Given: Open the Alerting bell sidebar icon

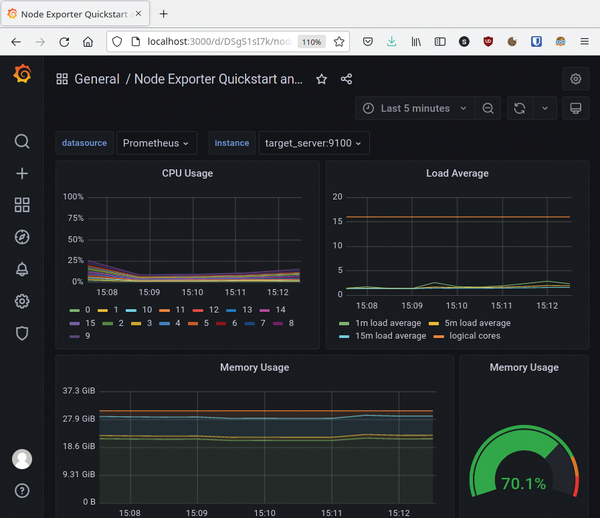Looking at the screenshot, I should 22,269.
